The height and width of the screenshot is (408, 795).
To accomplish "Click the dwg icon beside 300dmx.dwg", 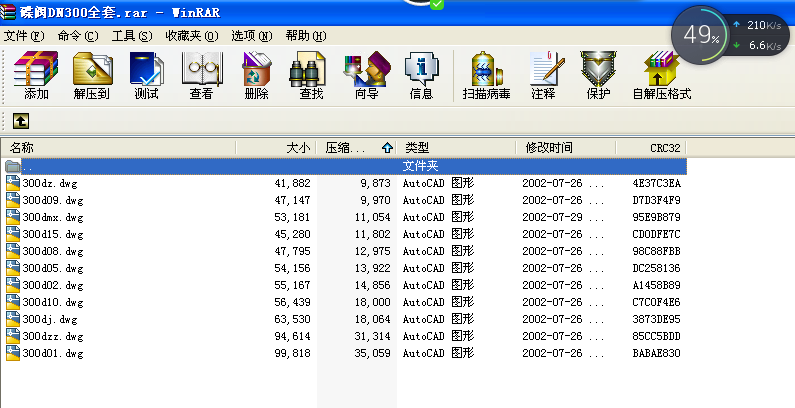I will pos(13,217).
